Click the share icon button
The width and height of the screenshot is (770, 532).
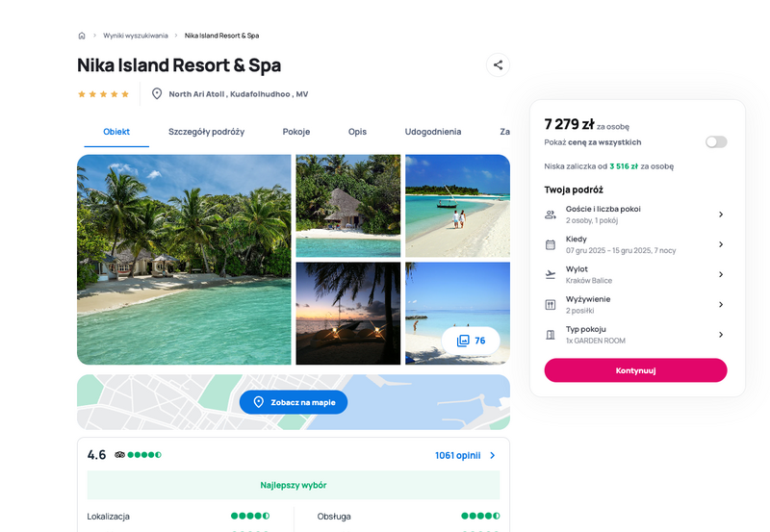[x=498, y=64]
